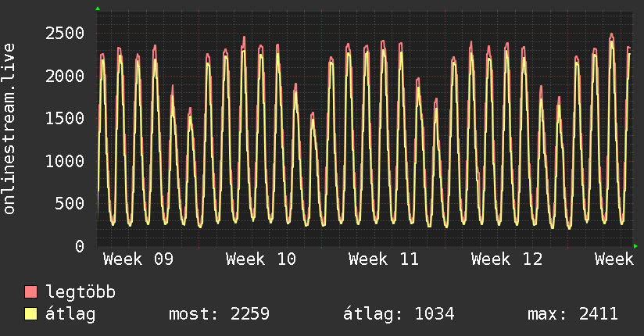Click the átlag legend label text
The image size is (644, 336).
pos(70,315)
